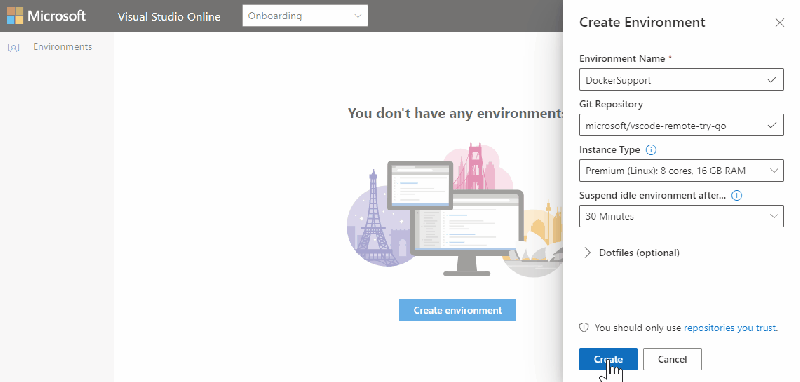Click the Visual Studio Online title
The image size is (800, 382).
pyautogui.click(x=169, y=16)
